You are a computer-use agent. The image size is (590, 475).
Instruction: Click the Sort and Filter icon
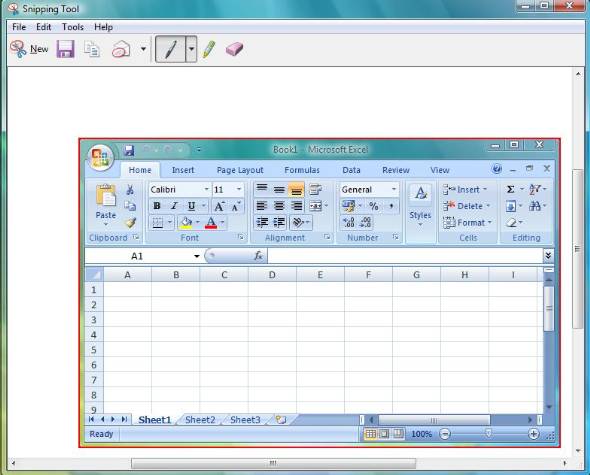point(535,189)
